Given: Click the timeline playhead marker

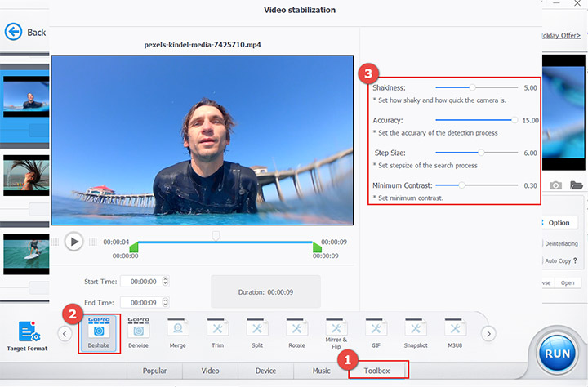Looking at the screenshot, I should (216, 236).
